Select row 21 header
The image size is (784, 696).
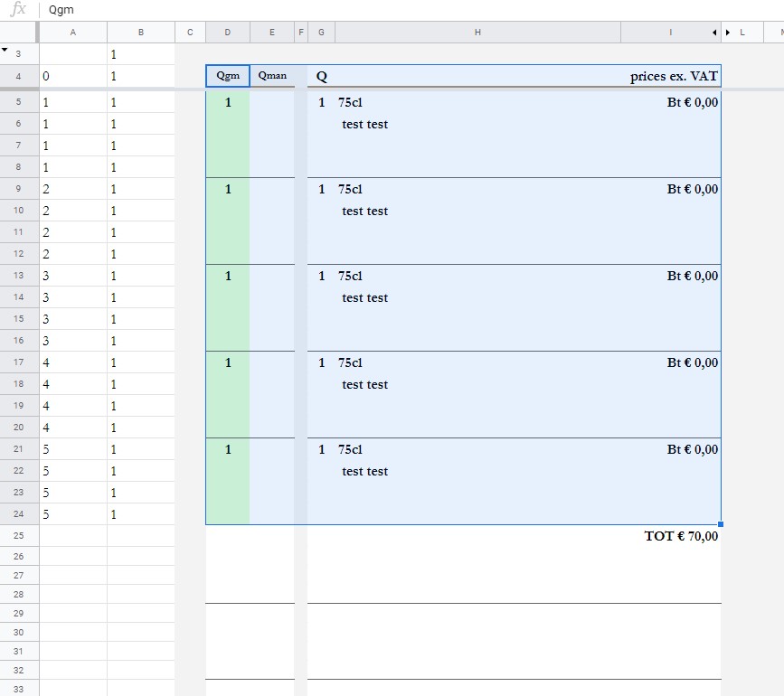[18, 448]
